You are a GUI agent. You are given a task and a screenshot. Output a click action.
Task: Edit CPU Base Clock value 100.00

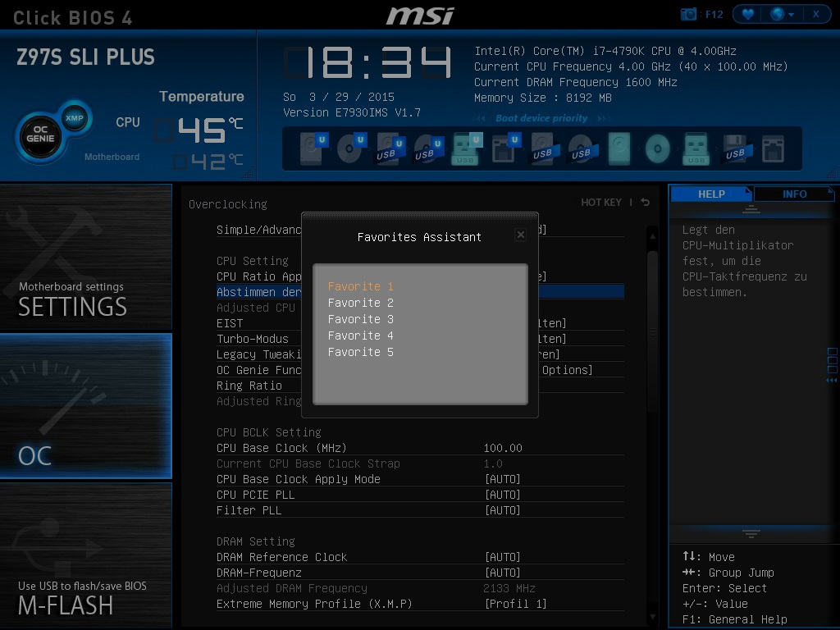[503, 448]
